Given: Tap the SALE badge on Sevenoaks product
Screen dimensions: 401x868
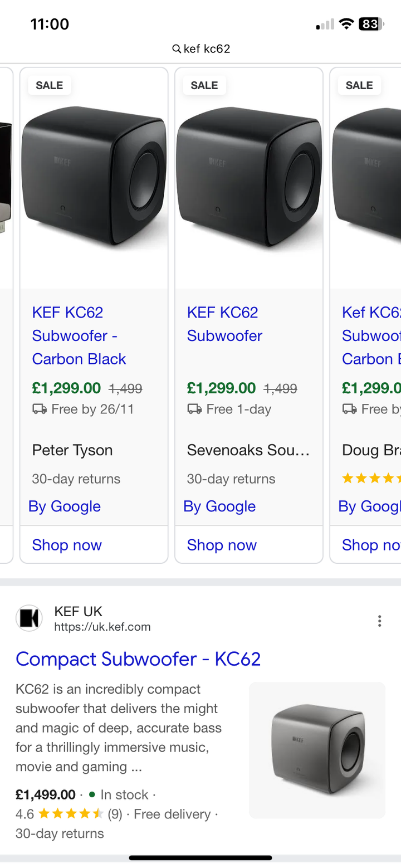Looking at the screenshot, I should click(x=204, y=85).
